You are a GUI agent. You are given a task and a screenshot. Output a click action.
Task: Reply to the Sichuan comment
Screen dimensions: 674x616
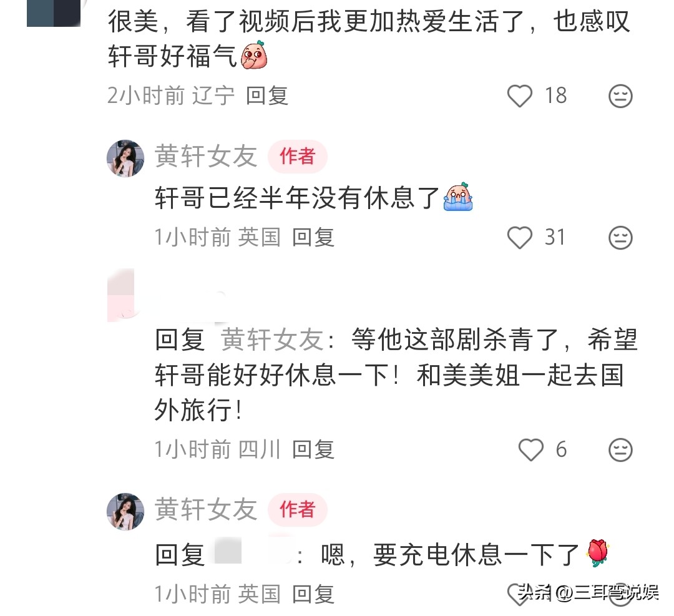[313, 449]
